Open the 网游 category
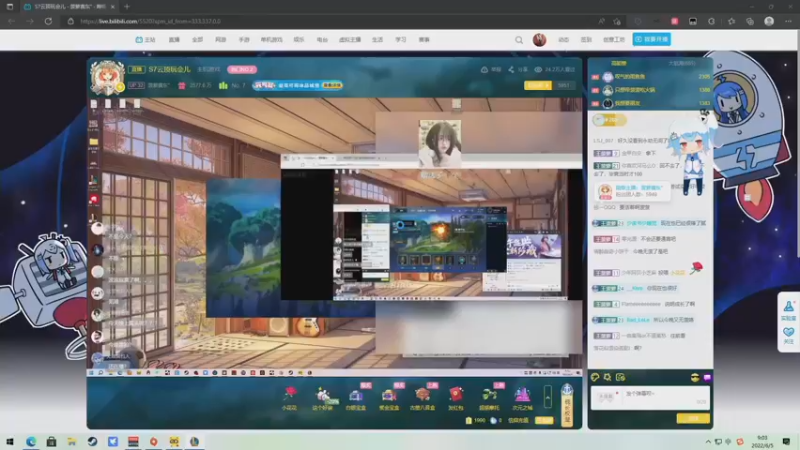 [x=220, y=40]
